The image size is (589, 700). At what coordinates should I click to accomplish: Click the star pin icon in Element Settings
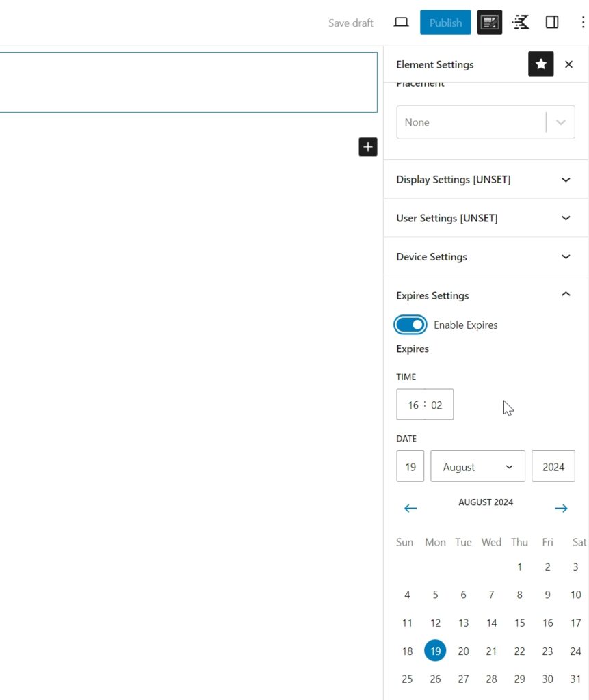540,64
